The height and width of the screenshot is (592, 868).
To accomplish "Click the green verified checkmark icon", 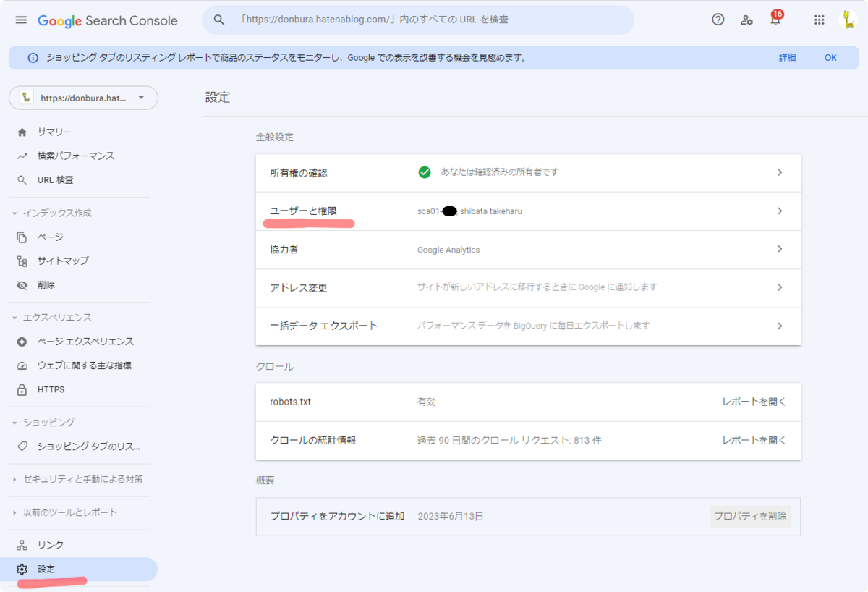I will [425, 172].
